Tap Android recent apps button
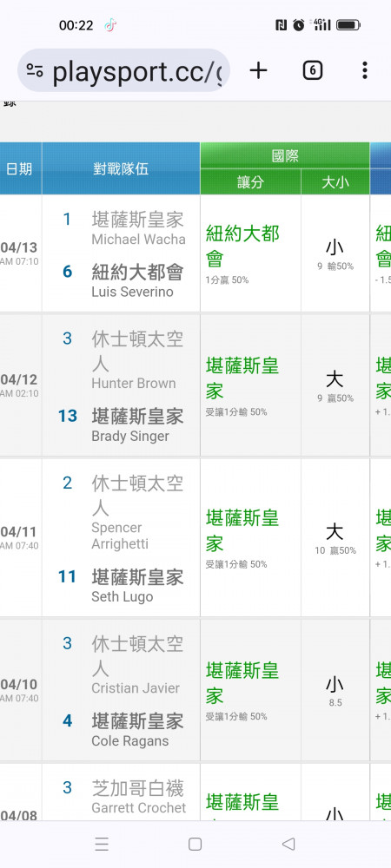 [102, 844]
